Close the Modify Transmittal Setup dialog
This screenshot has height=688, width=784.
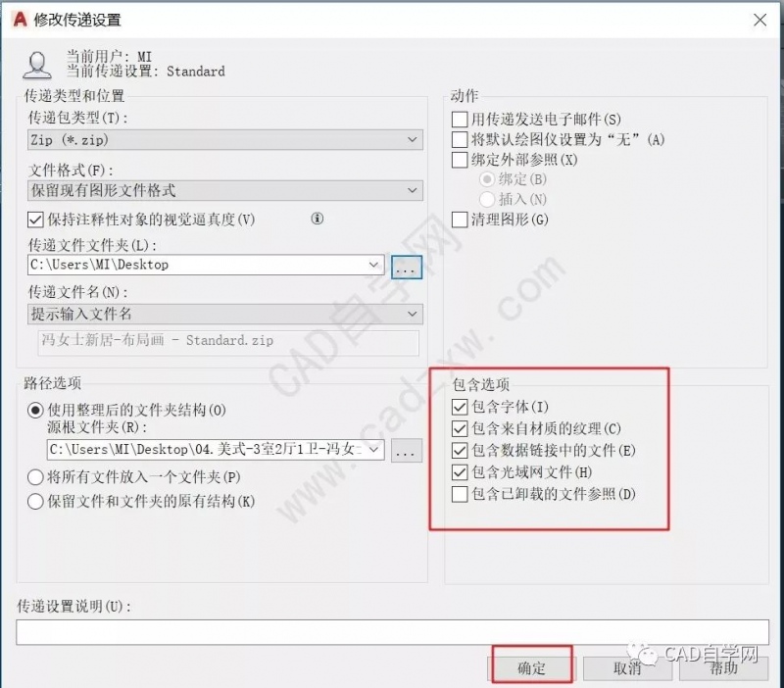[x=760, y=20]
